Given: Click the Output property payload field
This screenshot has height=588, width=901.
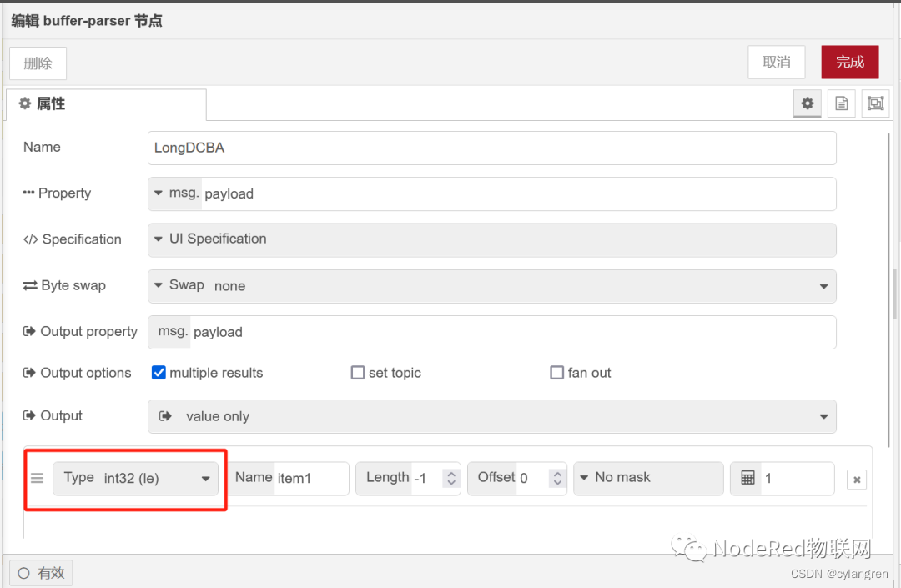Looking at the screenshot, I should [x=512, y=333].
